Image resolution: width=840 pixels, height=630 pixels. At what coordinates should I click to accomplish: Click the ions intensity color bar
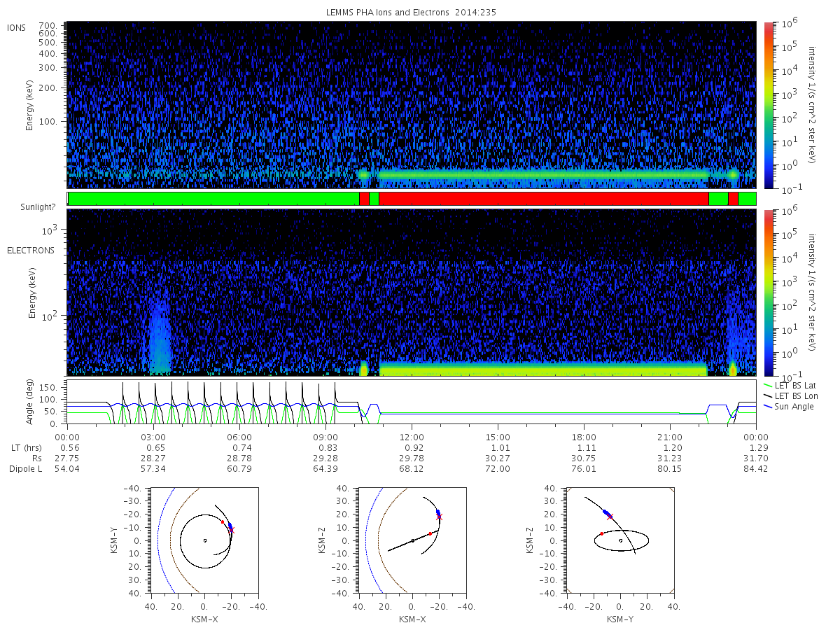pos(768,105)
